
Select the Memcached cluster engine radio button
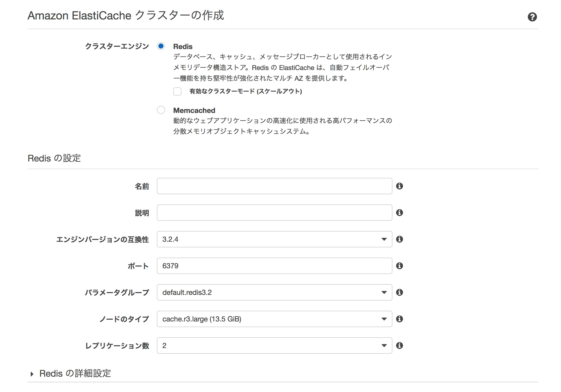click(x=161, y=110)
